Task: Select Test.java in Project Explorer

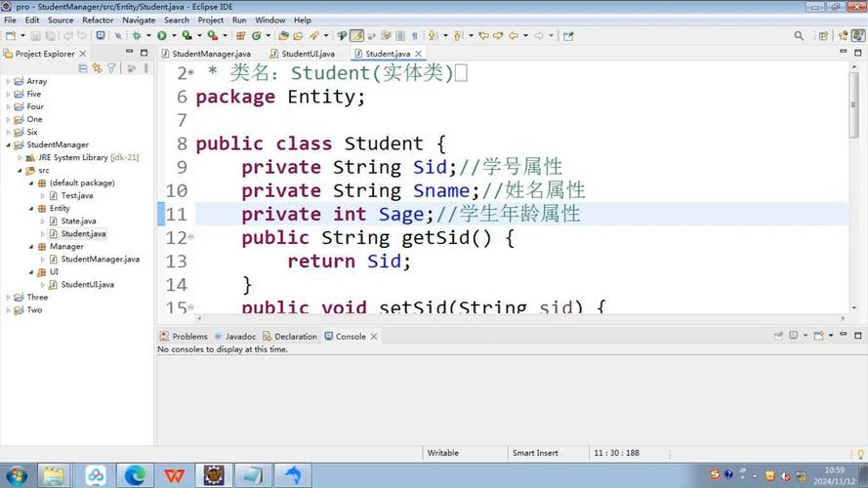Action: (77, 196)
